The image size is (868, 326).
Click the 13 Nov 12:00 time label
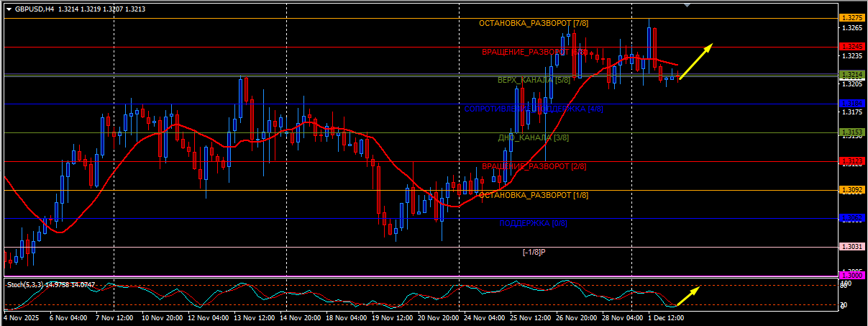coord(254,317)
